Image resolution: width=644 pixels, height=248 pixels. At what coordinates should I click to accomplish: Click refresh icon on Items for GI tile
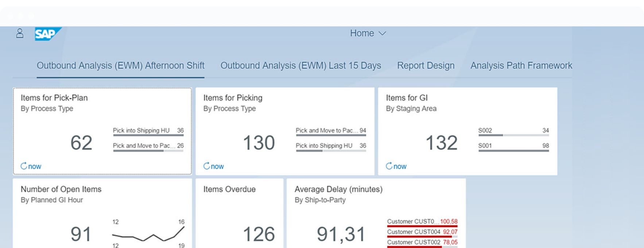pos(389,166)
